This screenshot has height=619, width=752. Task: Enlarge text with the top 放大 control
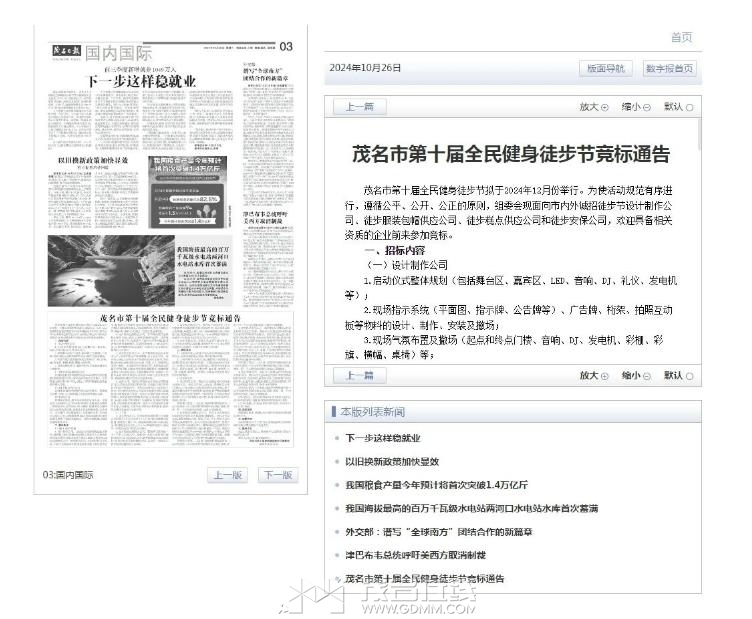594,107
